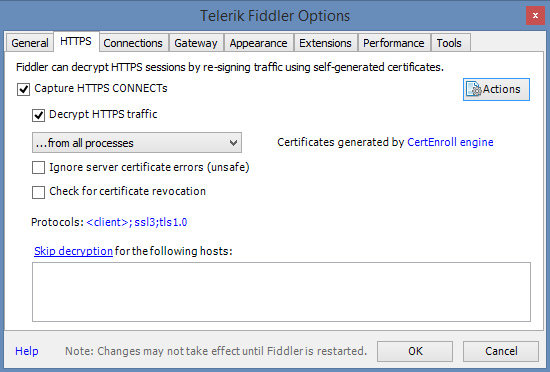Enable Ignore server certificate errors option
The width and height of the screenshot is (550, 372).
point(39,168)
